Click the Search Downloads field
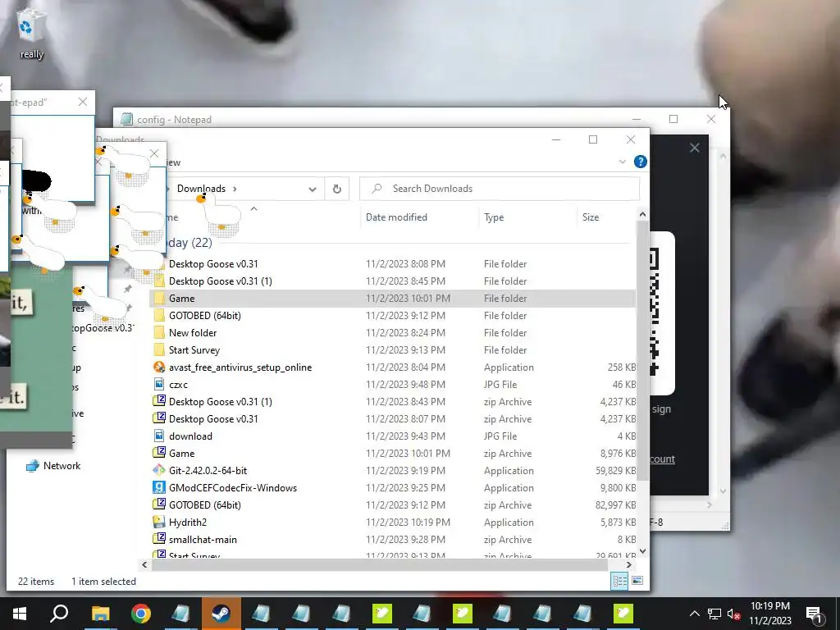Screen dimensions: 840x630 tap(500, 189)
